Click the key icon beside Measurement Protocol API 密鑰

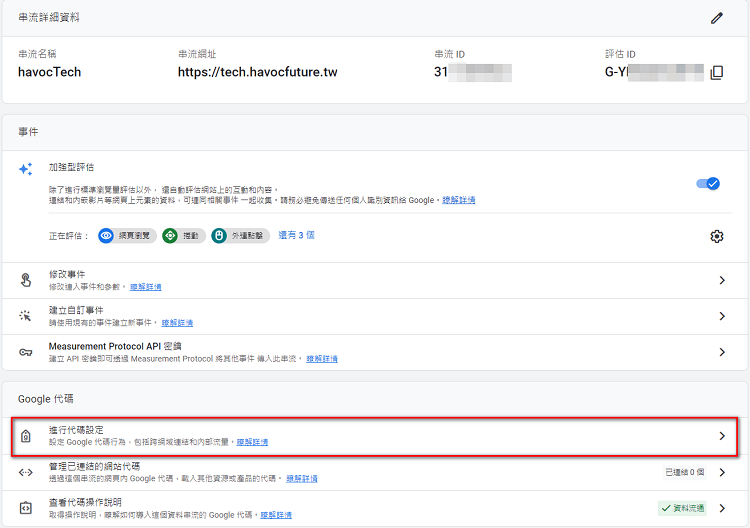[x=26, y=352]
